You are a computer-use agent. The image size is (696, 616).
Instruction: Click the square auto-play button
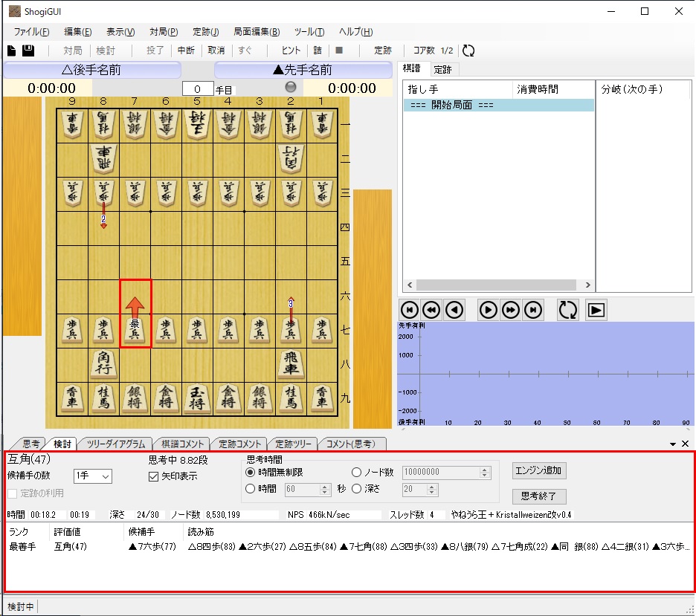click(x=596, y=310)
